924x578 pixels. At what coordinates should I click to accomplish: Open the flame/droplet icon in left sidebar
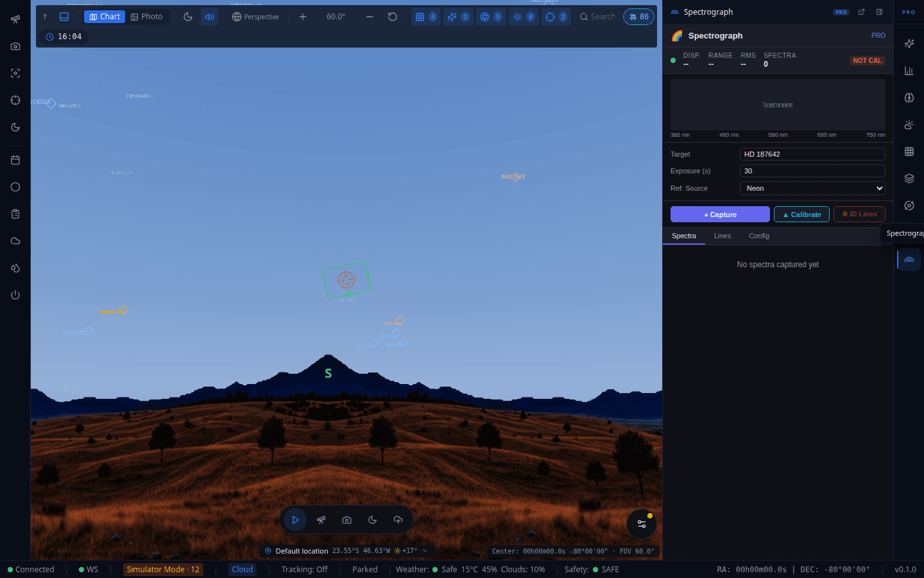[x=15, y=268]
